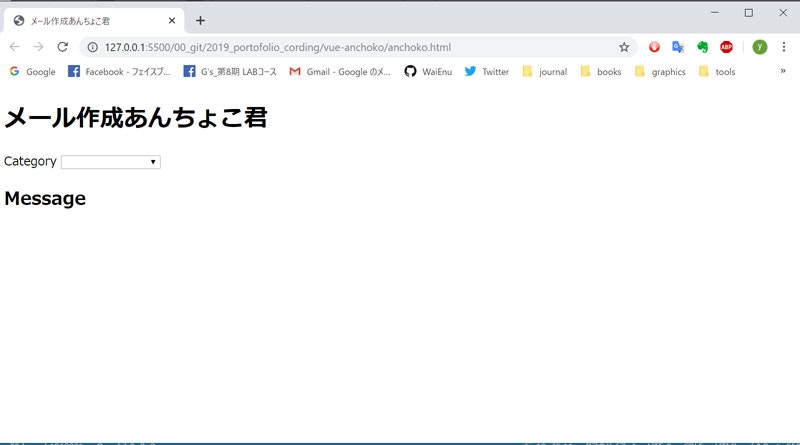Maximize the browser window
Screen dimensions: 800x445
click(x=748, y=13)
